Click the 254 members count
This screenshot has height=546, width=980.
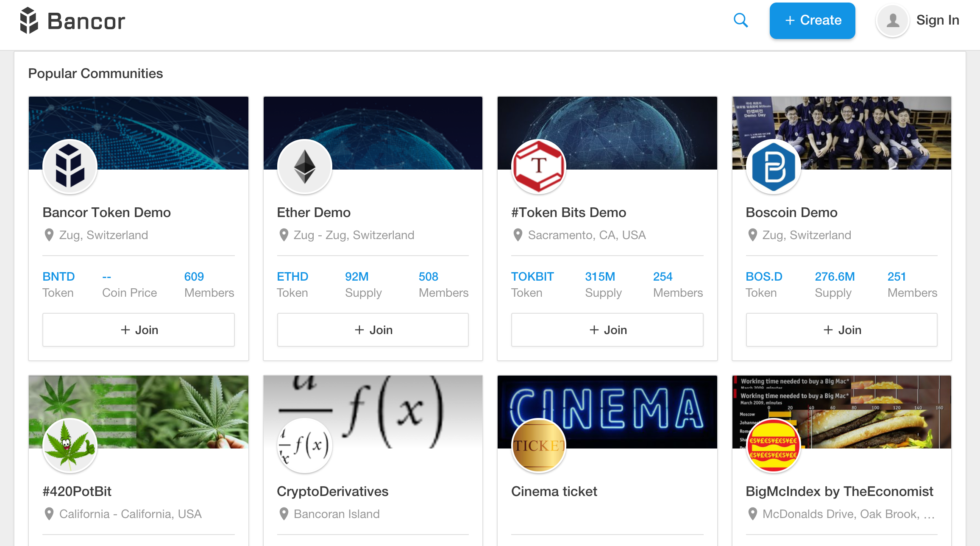pyautogui.click(x=663, y=277)
